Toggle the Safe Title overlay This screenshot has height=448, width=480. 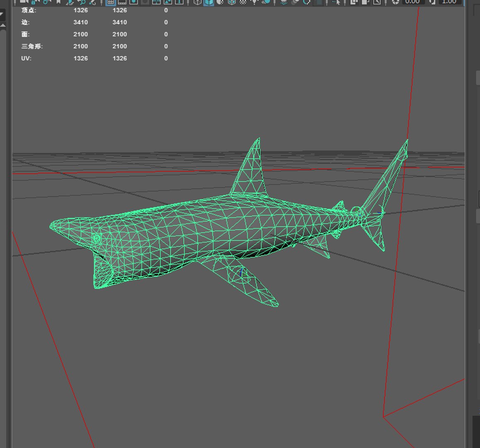[179, 2]
